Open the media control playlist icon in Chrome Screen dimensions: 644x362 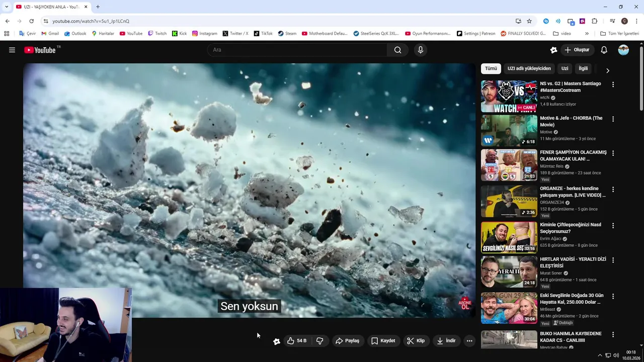coord(612,21)
